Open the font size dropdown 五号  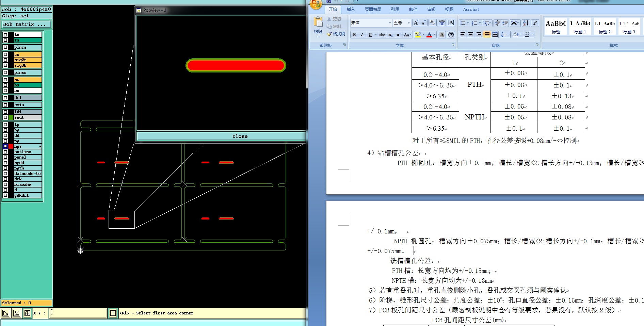coord(409,23)
